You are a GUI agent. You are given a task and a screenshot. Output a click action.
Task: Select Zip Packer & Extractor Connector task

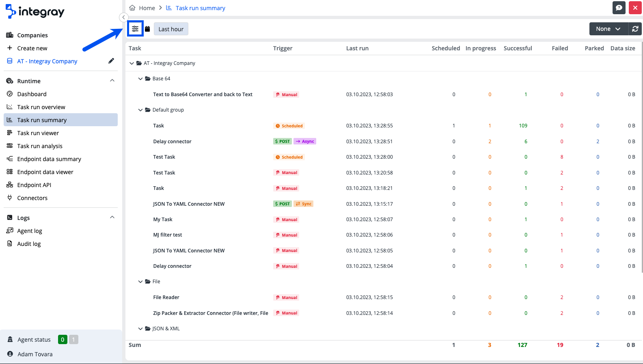(211, 313)
